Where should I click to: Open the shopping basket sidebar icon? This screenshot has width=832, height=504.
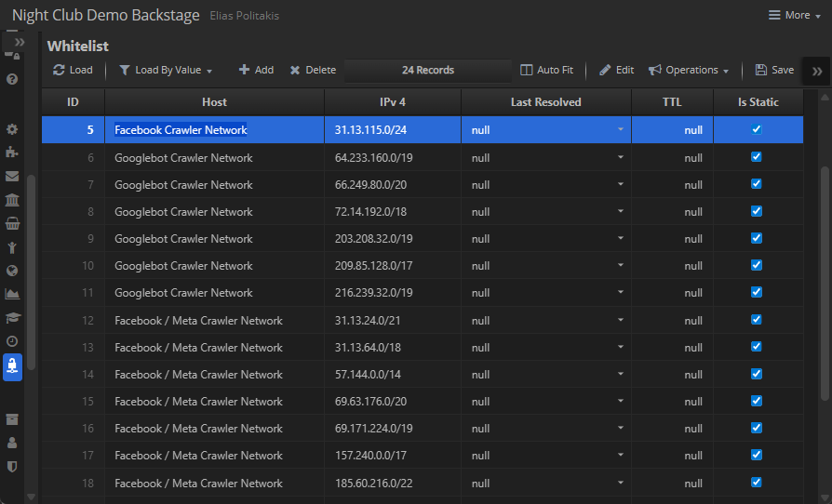pos(12,223)
